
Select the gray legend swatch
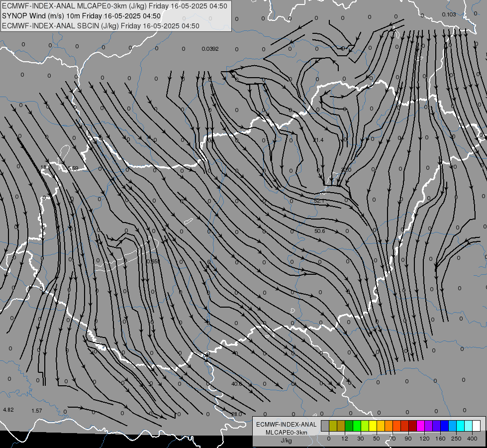coord(325,426)
